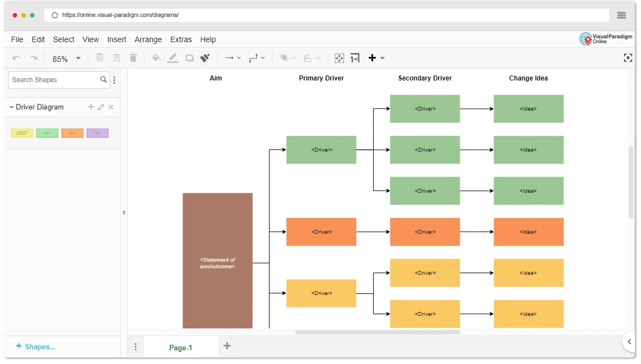
Task: Click the paste icon in toolbar
Action: pos(117,57)
